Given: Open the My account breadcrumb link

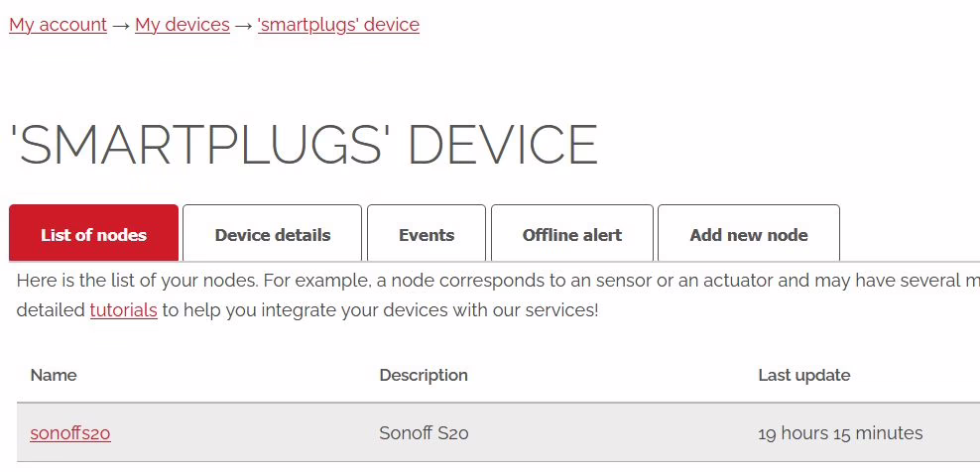Looking at the screenshot, I should pos(58,25).
